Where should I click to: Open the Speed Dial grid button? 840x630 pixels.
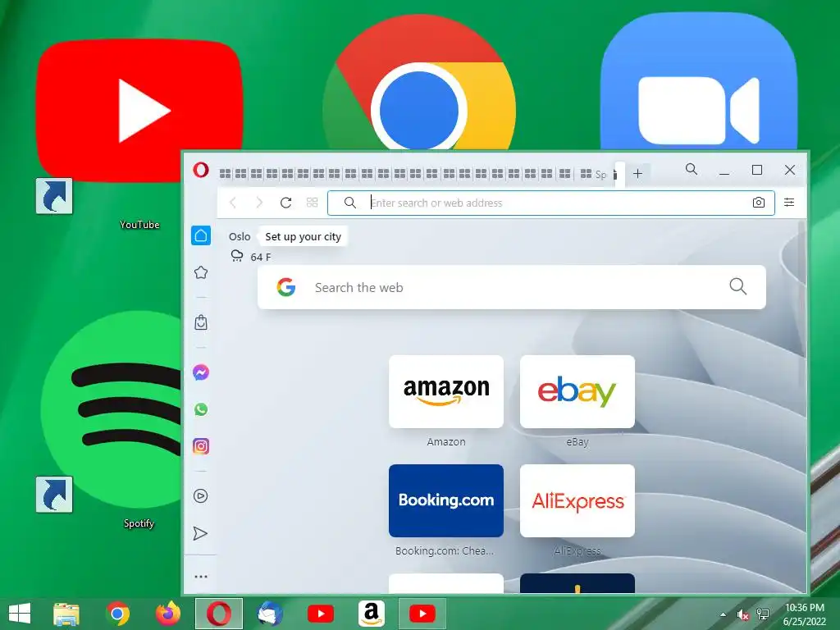coord(313,203)
